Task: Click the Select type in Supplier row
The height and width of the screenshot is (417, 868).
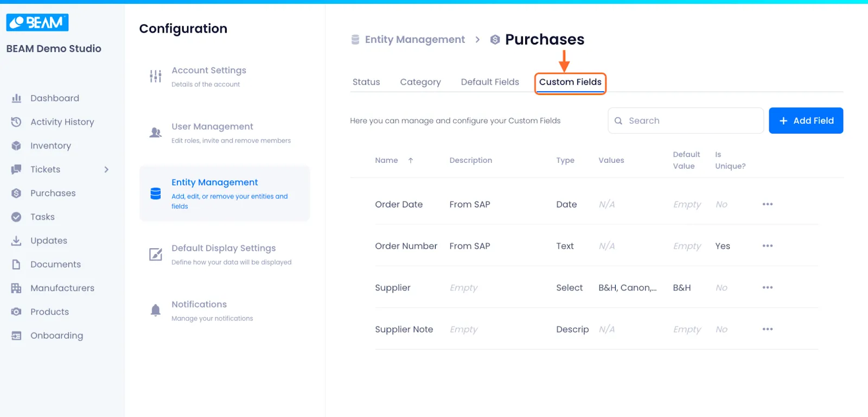Action: (569, 288)
